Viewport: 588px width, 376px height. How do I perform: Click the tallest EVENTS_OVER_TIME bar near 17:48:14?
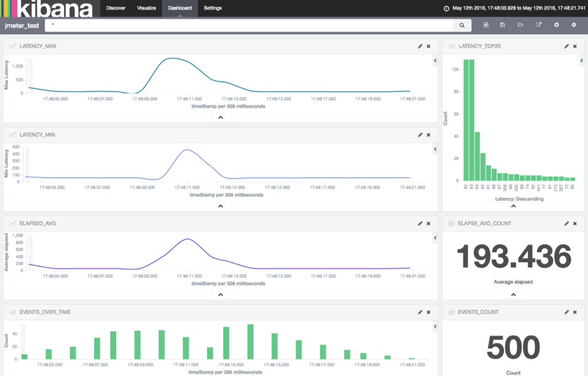tap(250, 341)
